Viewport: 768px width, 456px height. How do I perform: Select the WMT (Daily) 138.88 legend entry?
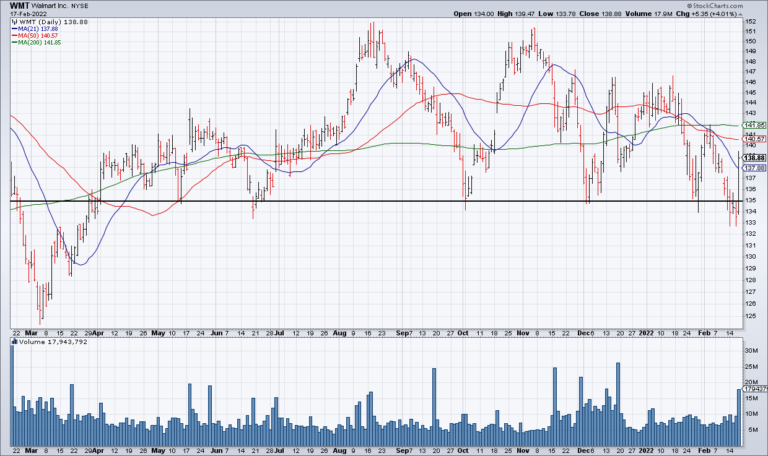(49, 22)
